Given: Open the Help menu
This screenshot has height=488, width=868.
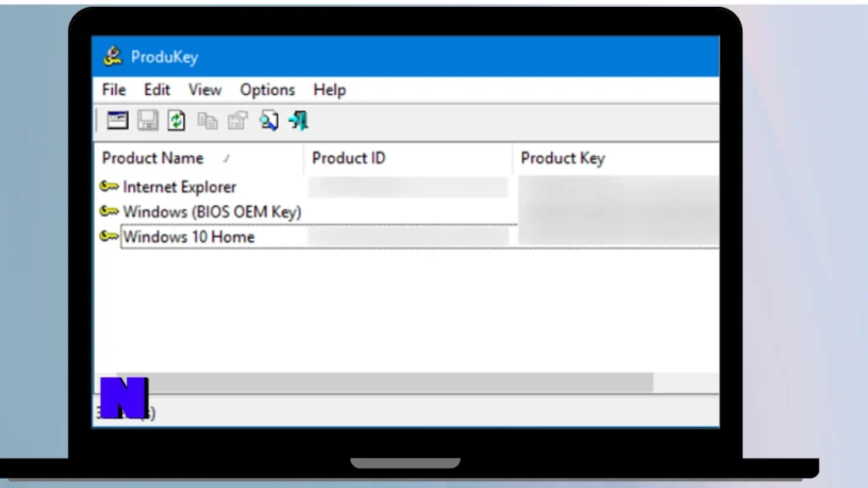Looking at the screenshot, I should pos(330,90).
